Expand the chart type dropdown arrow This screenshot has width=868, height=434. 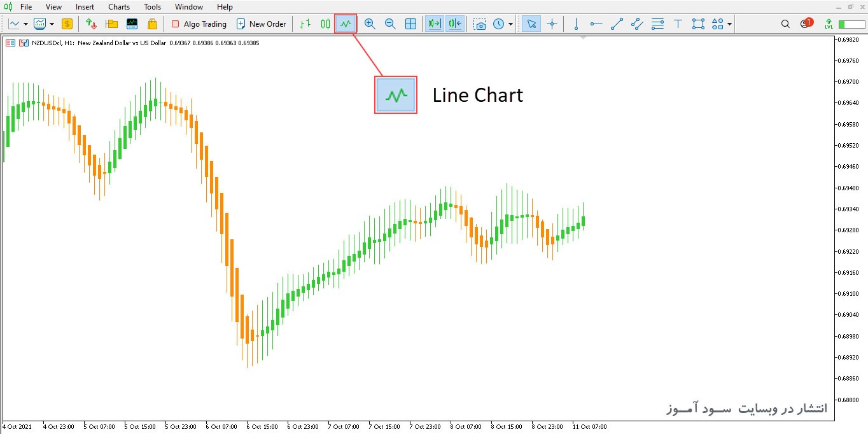[25, 24]
